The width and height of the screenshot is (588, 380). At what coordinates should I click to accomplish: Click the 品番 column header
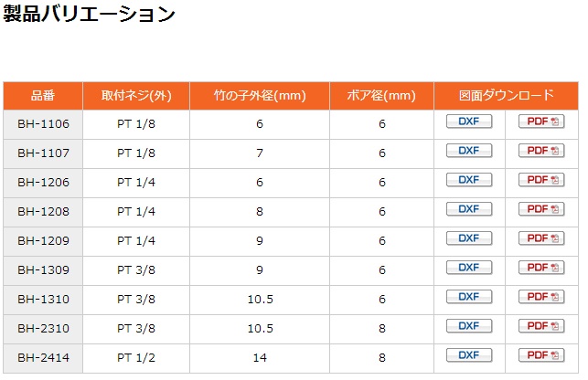[x=43, y=95]
